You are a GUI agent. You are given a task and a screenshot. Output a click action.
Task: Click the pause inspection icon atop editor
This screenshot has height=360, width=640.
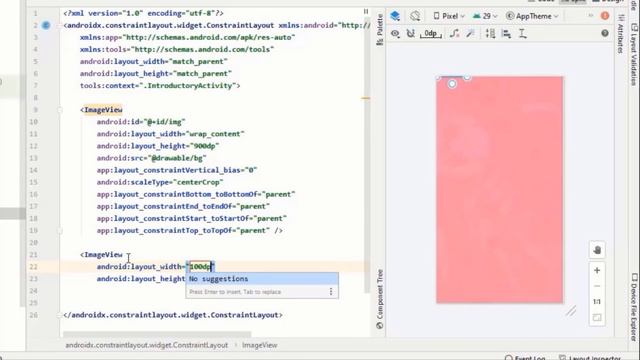click(x=366, y=12)
